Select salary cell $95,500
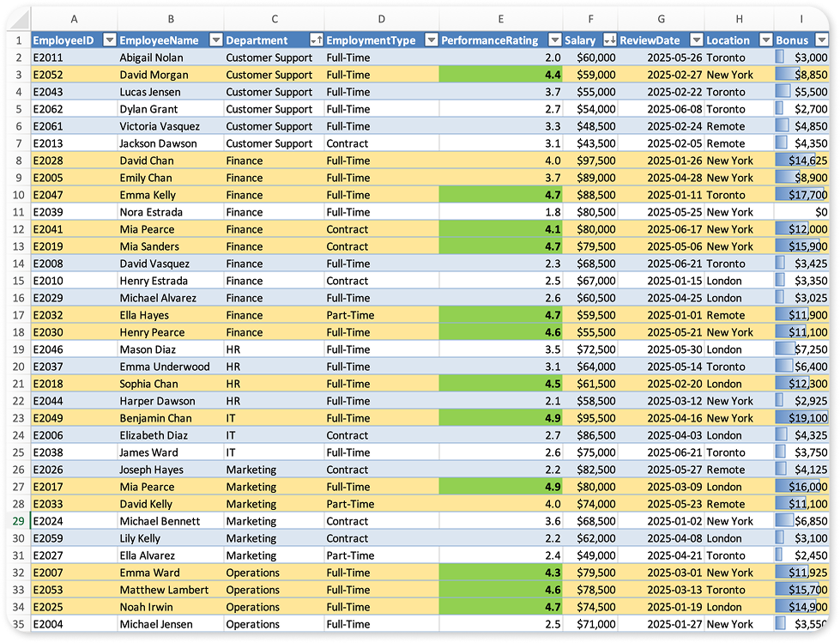The image size is (840, 643). pyautogui.click(x=590, y=418)
